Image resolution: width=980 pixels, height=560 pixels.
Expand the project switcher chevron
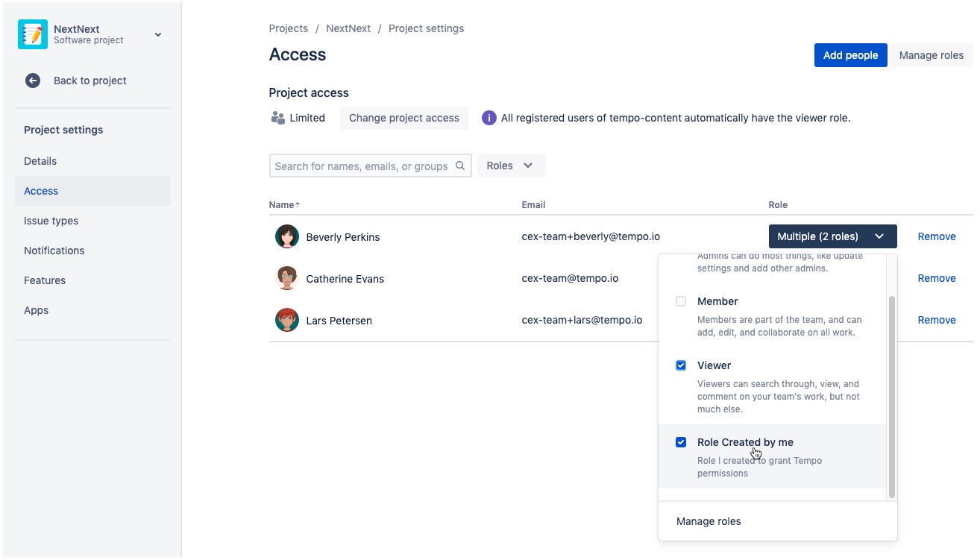158,34
